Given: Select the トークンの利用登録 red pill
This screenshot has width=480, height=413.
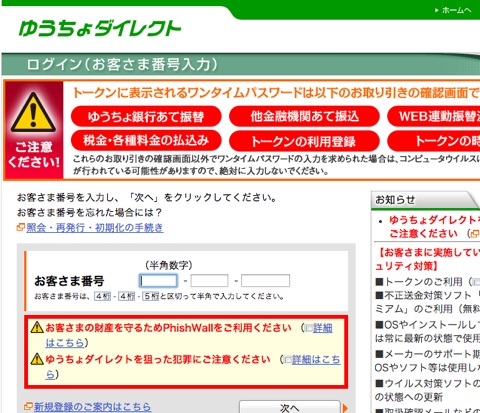Looking at the screenshot, I should point(304,141).
